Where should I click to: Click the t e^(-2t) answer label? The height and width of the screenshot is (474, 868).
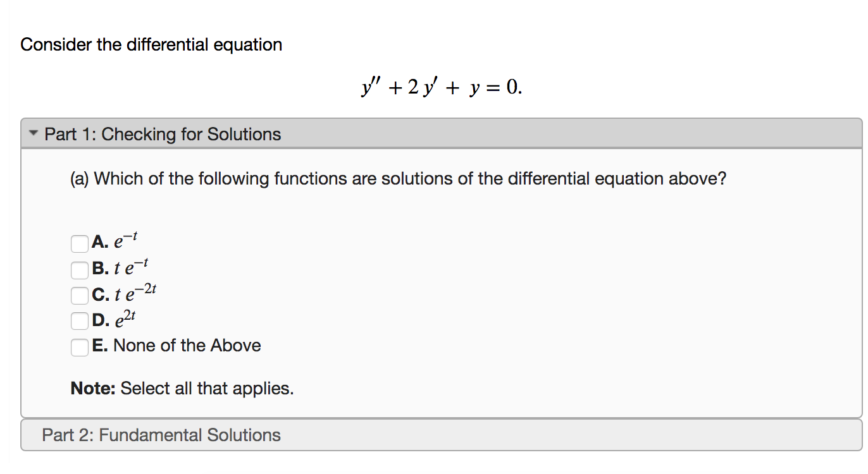tap(125, 295)
